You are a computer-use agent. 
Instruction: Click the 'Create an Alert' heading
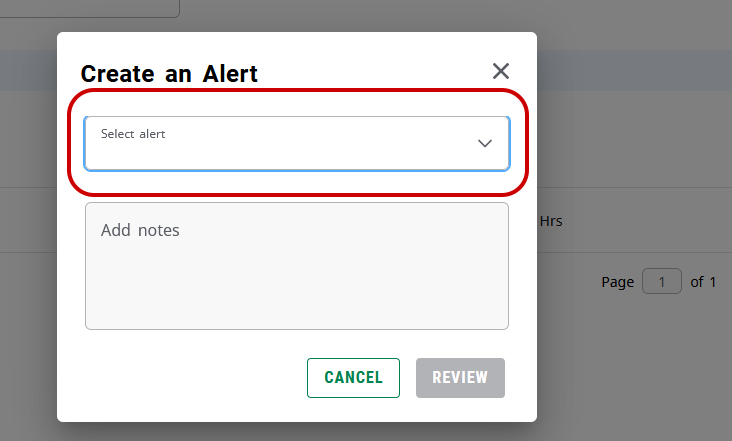point(169,73)
